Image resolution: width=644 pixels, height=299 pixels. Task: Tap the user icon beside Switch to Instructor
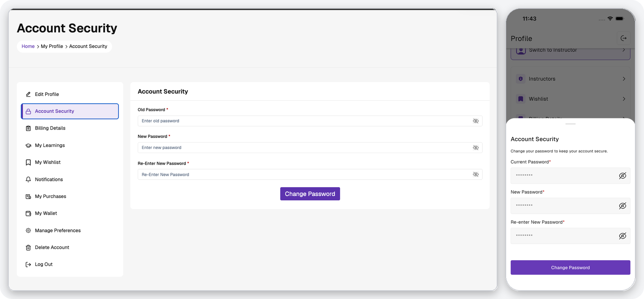click(x=521, y=50)
